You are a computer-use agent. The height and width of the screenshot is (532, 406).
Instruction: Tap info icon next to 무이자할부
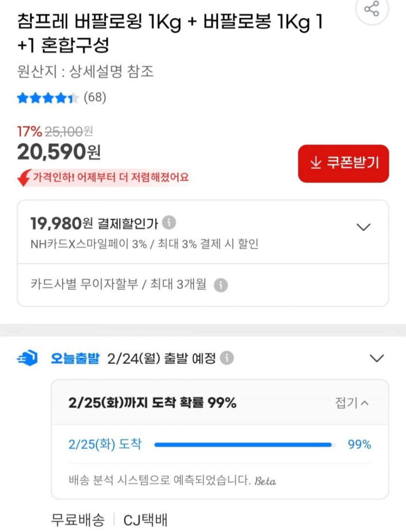(221, 285)
